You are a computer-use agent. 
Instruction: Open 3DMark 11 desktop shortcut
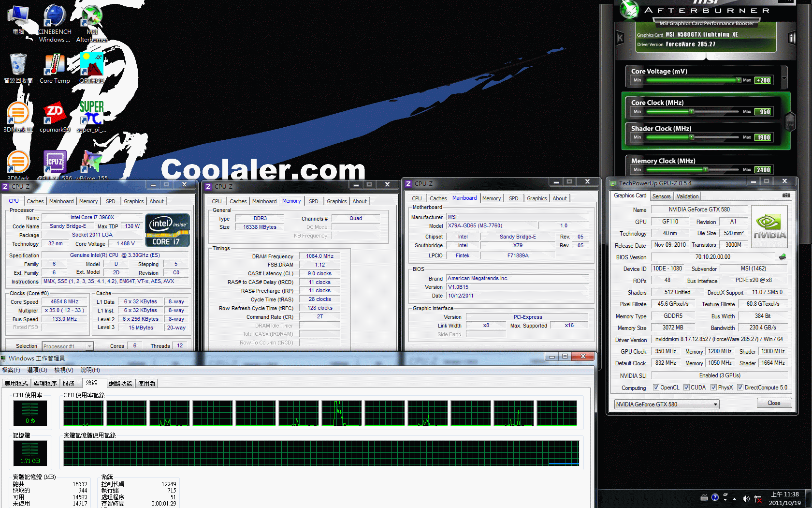pyautogui.click(x=18, y=117)
